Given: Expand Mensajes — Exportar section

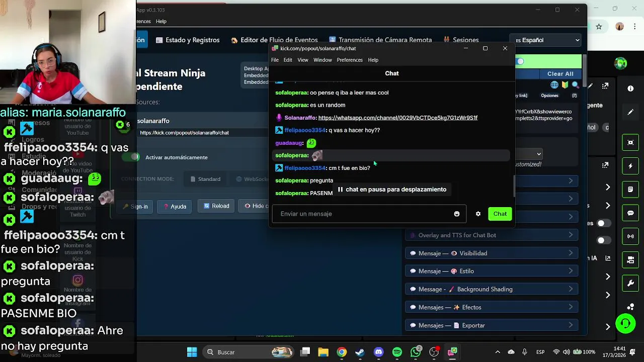Looking at the screenshot, I should 492,325.
